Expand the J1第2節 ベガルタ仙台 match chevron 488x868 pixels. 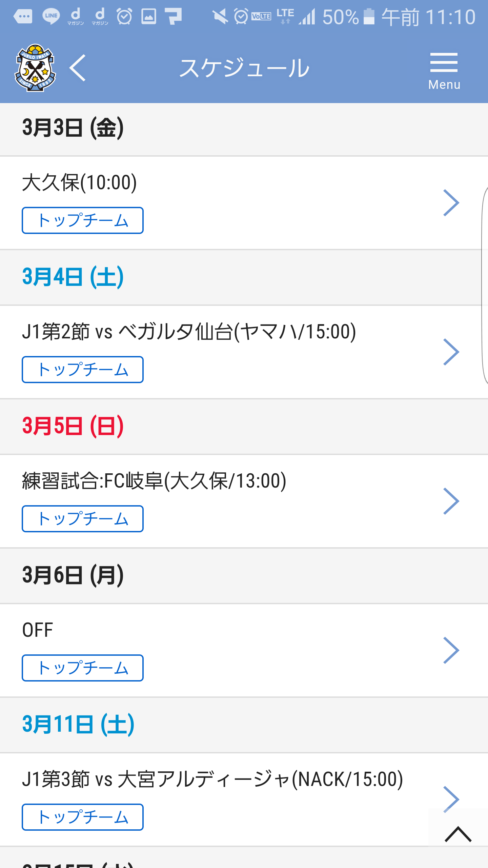coord(451,352)
